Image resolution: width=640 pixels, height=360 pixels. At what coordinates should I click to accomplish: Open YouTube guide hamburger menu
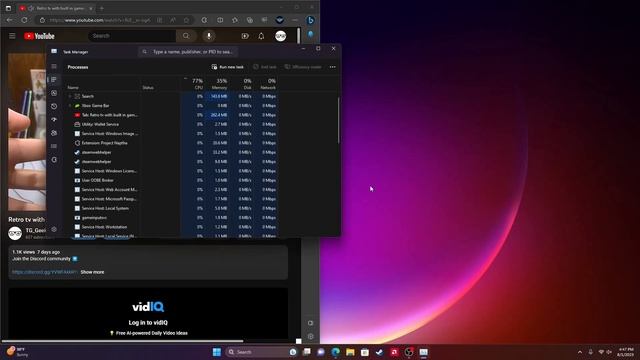click(12, 36)
